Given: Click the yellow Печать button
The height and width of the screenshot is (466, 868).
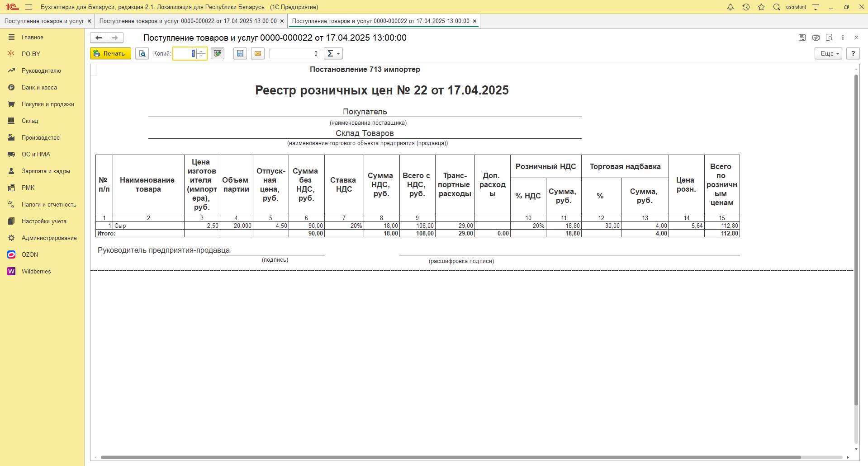Looking at the screenshot, I should tap(110, 54).
